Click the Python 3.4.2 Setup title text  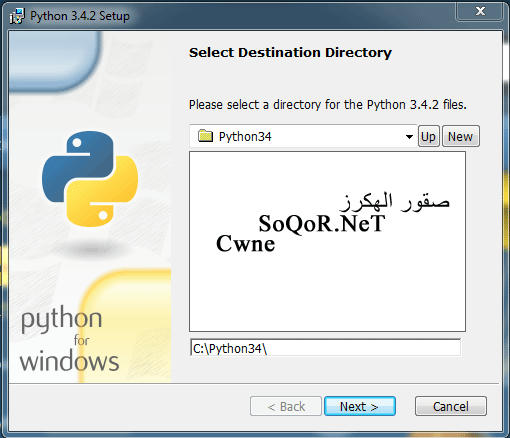tap(80, 16)
